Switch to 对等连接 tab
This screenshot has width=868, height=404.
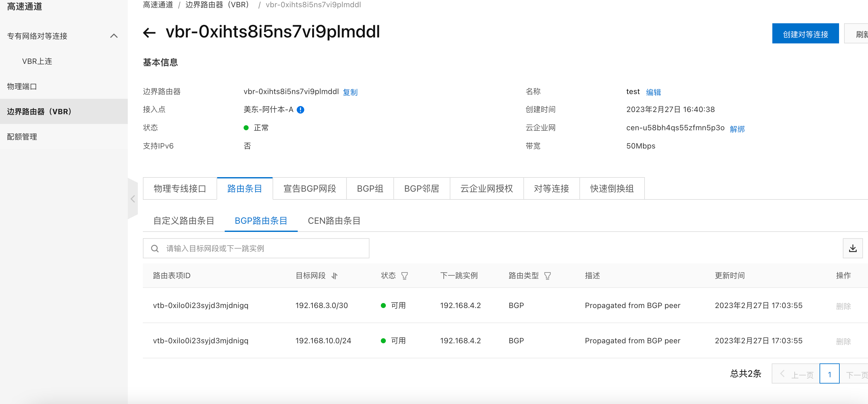pos(551,189)
